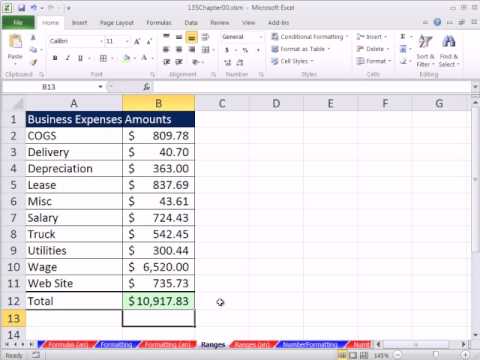Apply cell Borders from Font group

(103, 59)
